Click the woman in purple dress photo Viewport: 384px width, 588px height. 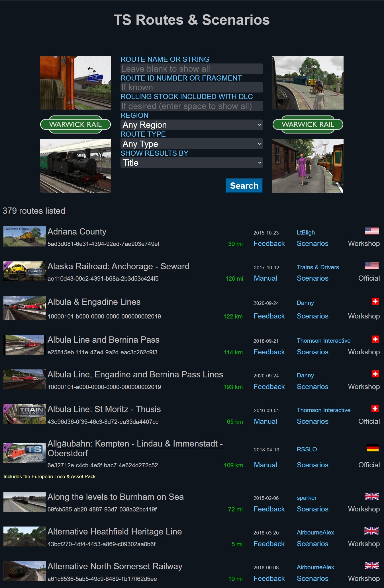click(x=308, y=166)
